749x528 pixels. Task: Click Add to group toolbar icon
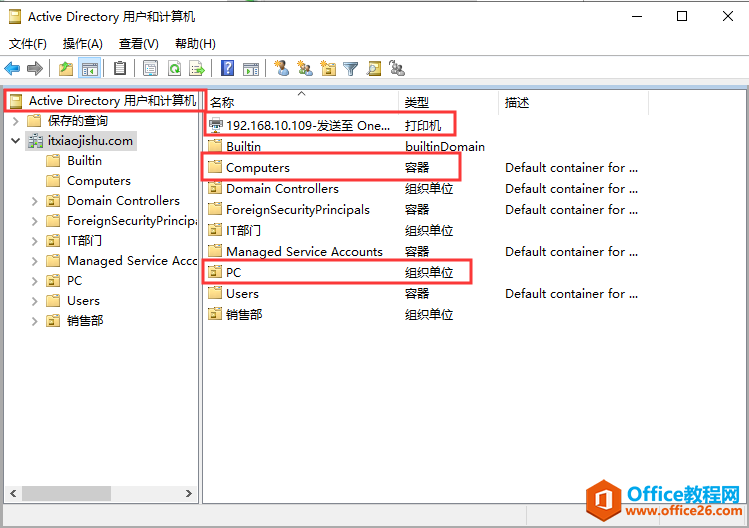[x=397, y=68]
